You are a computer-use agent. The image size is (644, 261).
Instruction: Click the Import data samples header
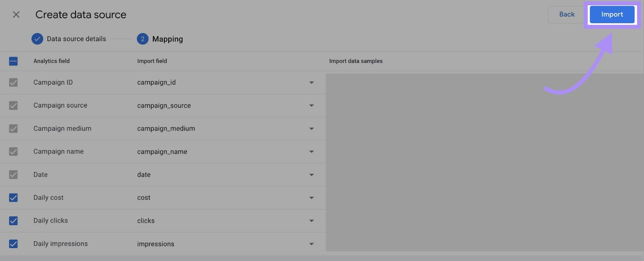(x=355, y=61)
